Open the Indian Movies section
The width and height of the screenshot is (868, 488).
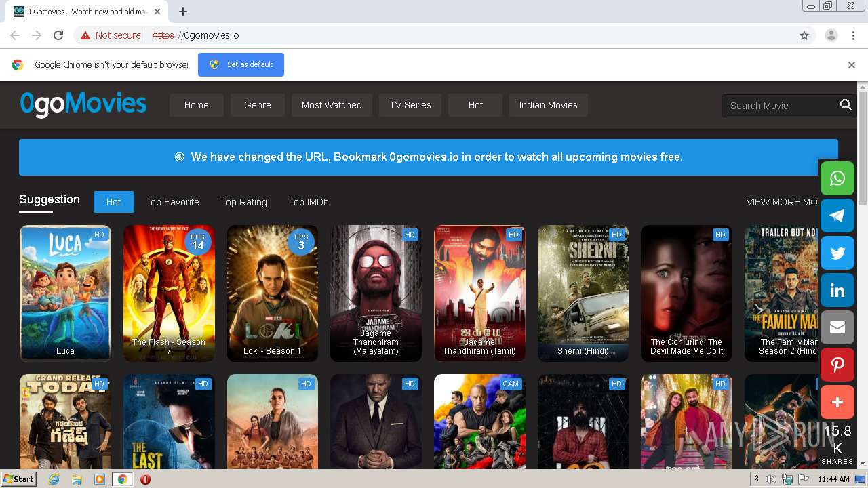tap(549, 105)
